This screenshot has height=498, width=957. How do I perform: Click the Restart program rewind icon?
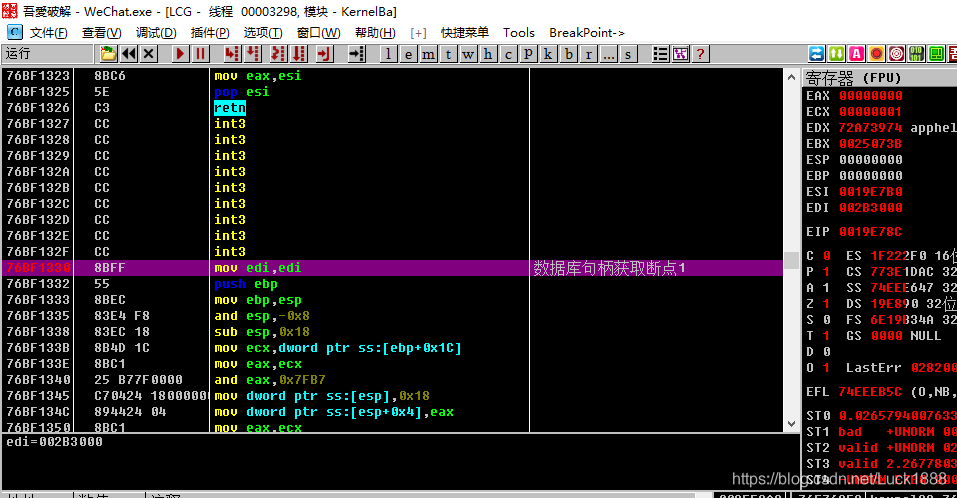coord(129,54)
